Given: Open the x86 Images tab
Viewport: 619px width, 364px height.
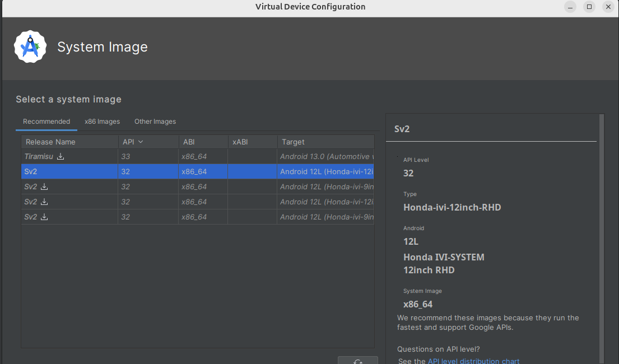Looking at the screenshot, I should pos(103,122).
